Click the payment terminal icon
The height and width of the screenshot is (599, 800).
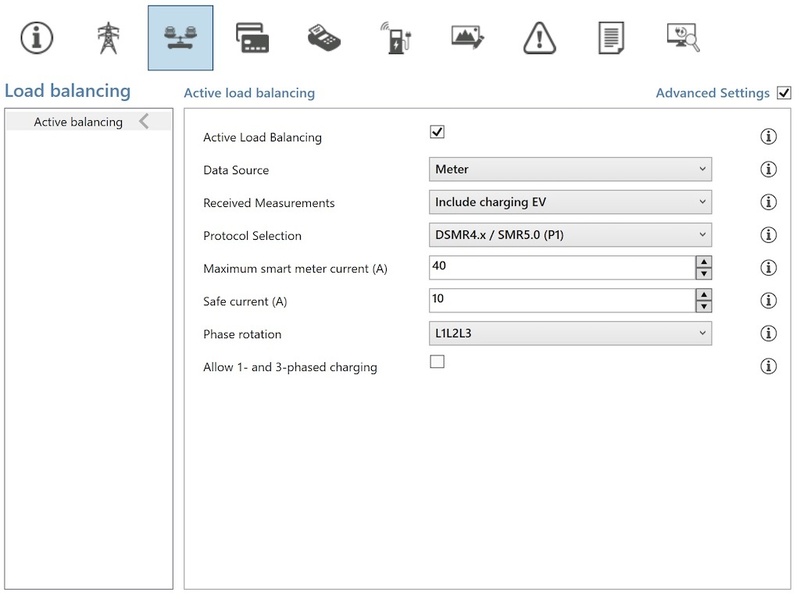click(x=324, y=38)
